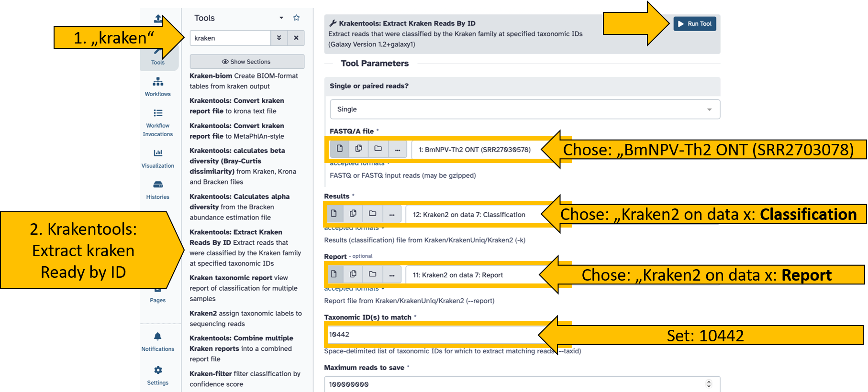
Task: Click the Tools label in the sidebar
Action: point(158,62)
